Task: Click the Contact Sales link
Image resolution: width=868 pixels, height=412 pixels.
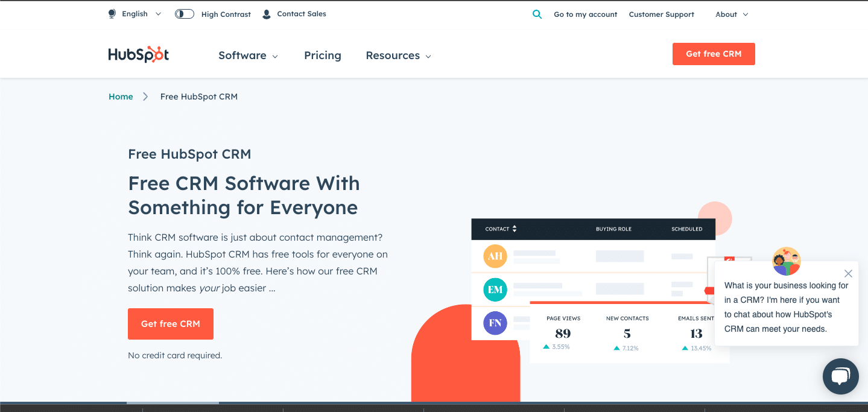Action: coord(302,14)
